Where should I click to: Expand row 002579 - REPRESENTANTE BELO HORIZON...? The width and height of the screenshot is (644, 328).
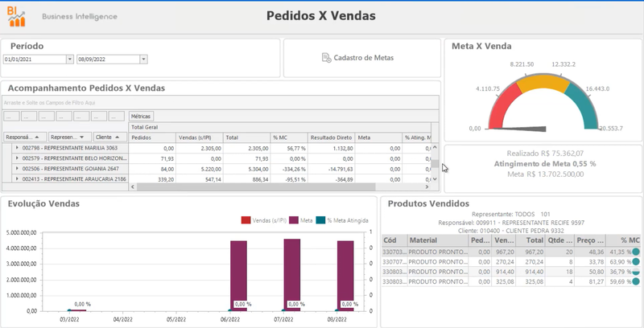click(17, 158)
